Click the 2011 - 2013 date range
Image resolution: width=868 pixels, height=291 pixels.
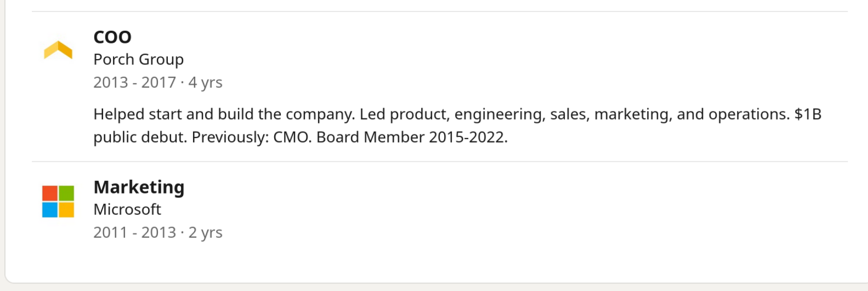pos(134,232)
